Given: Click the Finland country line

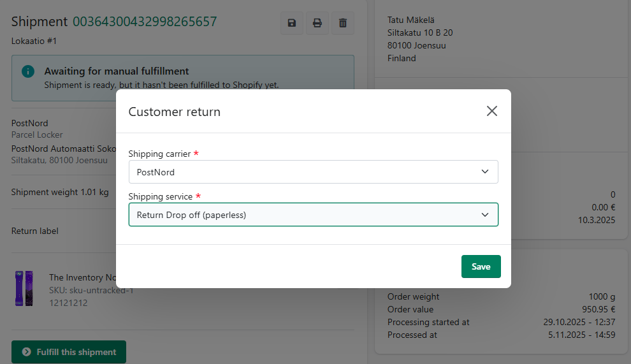Looking at the screenshot, I should 402,59.
